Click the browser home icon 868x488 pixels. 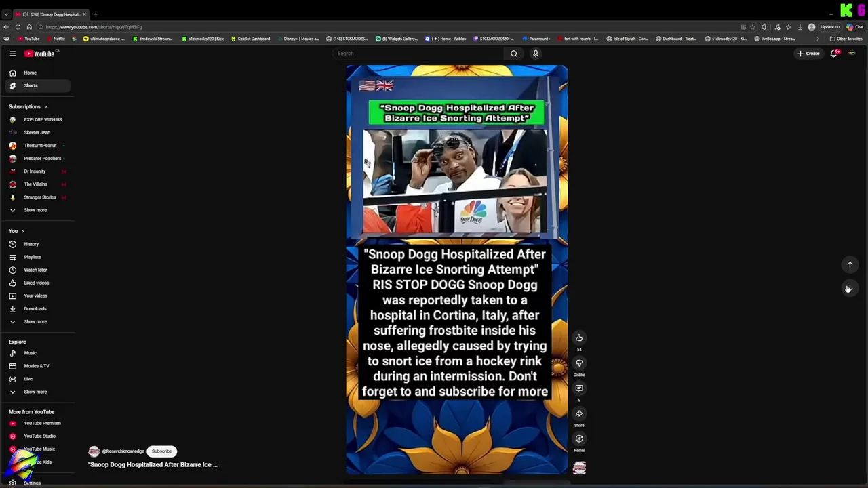pyautogui.click(x=28, y=27)
